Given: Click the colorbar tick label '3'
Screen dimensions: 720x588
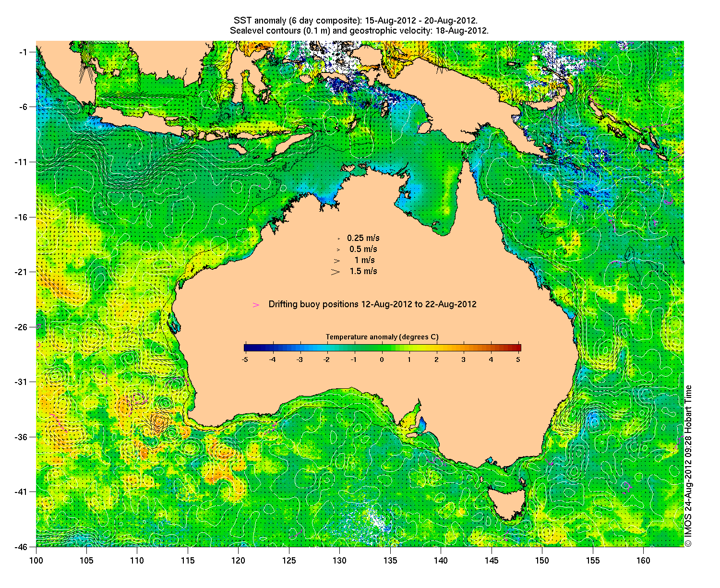Looking at the screenshot, I should (464, 359).
